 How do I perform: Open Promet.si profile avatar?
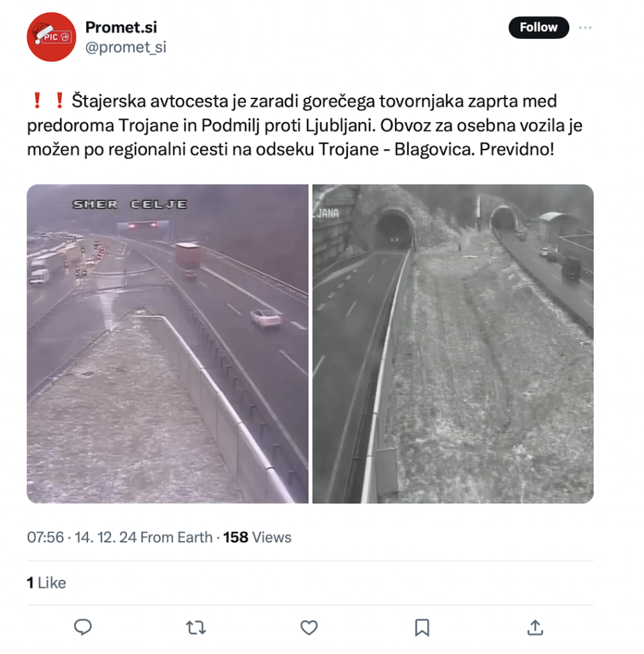(51, 36)
